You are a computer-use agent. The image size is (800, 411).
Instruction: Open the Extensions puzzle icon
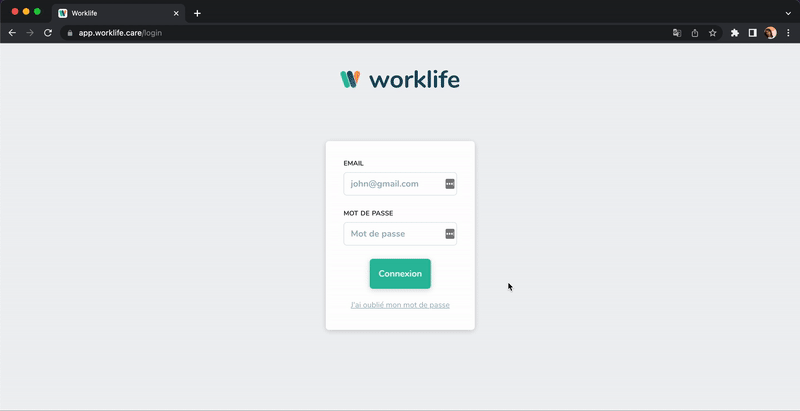735,33
